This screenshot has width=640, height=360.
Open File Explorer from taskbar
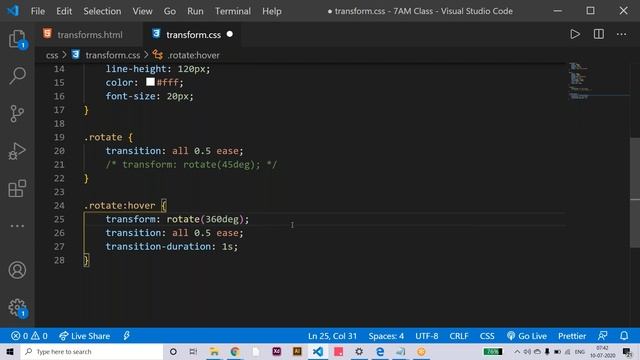[214, 351]
